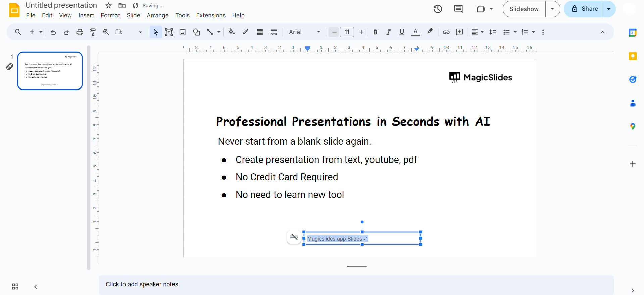
Task: Open the comments panel icon
Action: (x=458, y=9)
